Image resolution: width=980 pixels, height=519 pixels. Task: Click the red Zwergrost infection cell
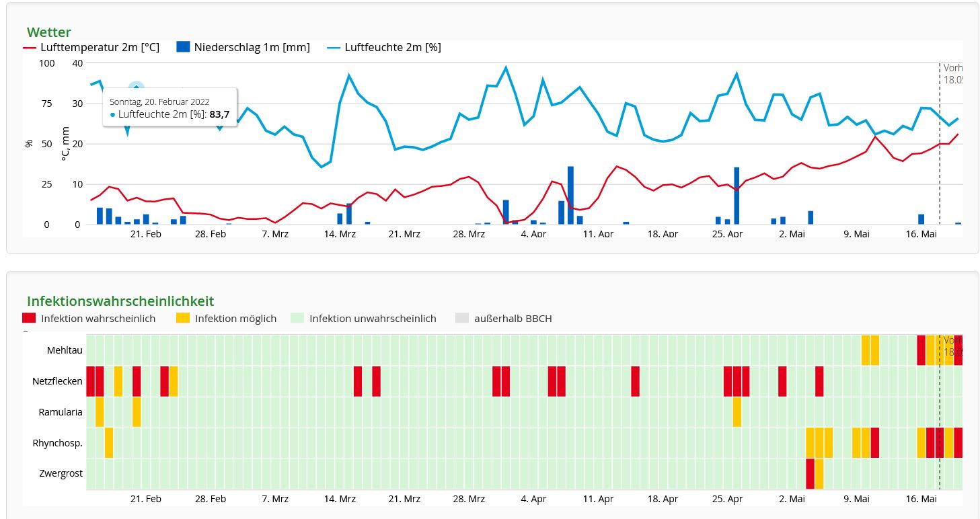coord(810,474)
